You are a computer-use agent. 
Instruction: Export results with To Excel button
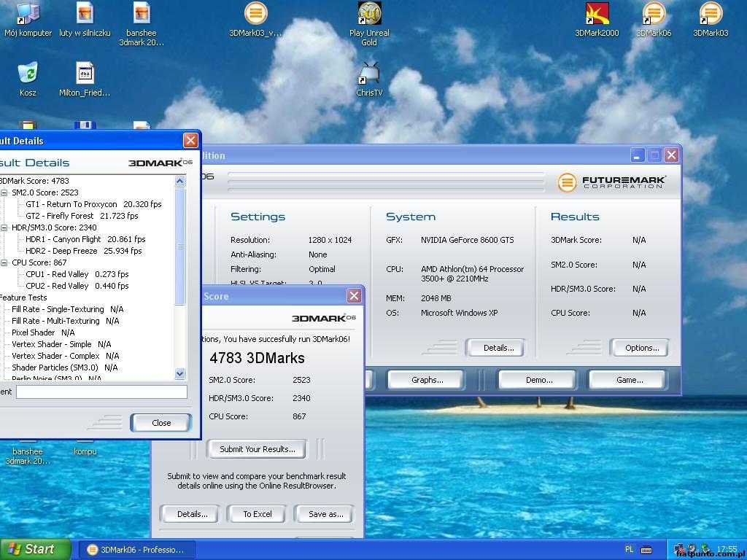point(256,514)
